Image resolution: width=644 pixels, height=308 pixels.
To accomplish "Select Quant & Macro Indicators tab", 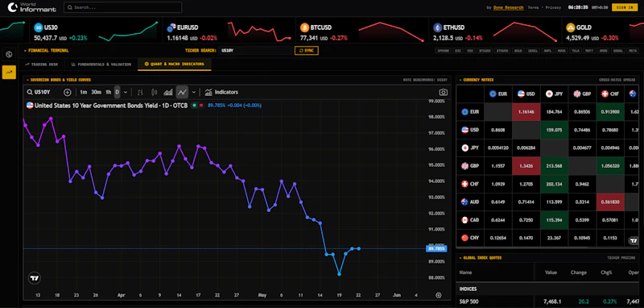I will coord(174,65).
